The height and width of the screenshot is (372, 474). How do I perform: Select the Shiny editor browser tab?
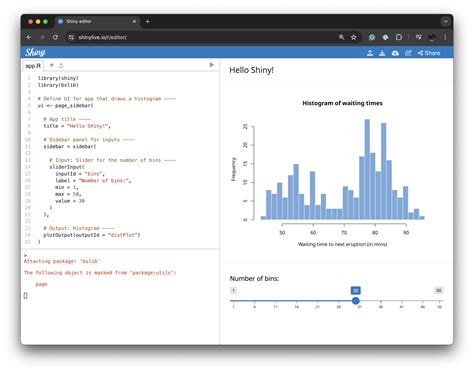[x=97, y=22]
